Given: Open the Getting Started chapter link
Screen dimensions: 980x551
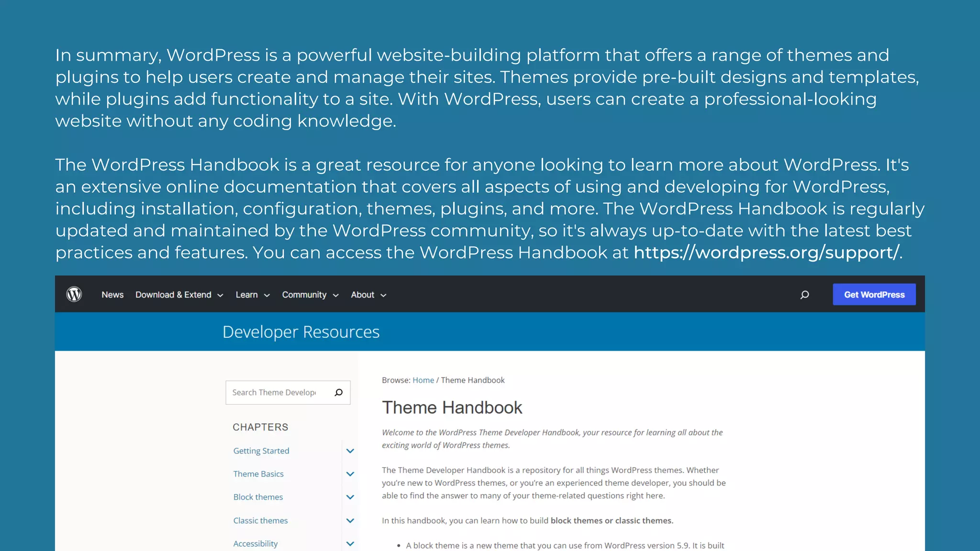Looking at the screenshot, I should click(261, 451).
